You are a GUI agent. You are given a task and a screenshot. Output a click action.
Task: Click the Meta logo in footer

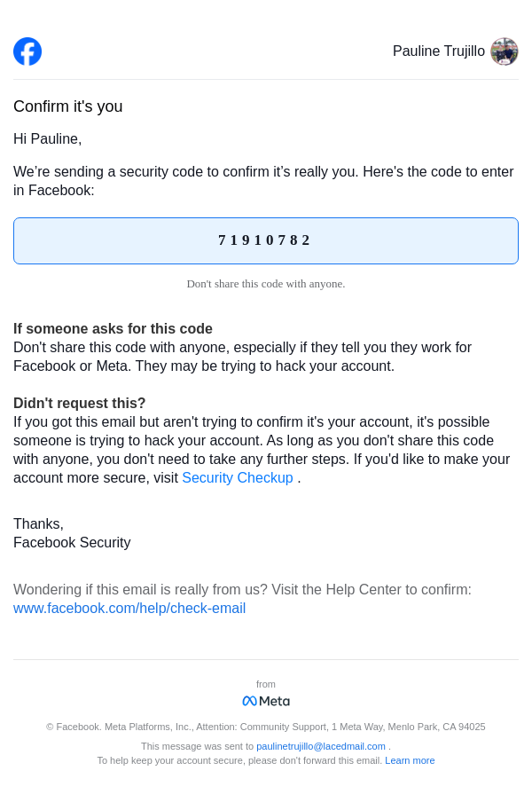(266, 701)
